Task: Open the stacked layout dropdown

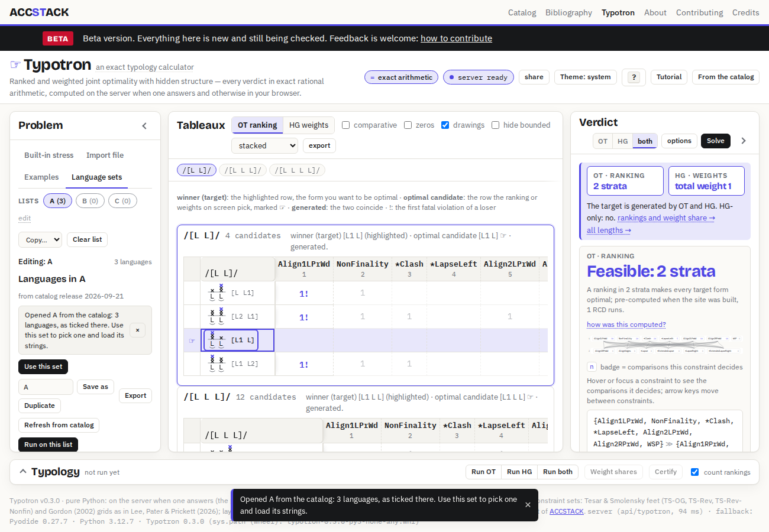Action: tap(264, 145)
